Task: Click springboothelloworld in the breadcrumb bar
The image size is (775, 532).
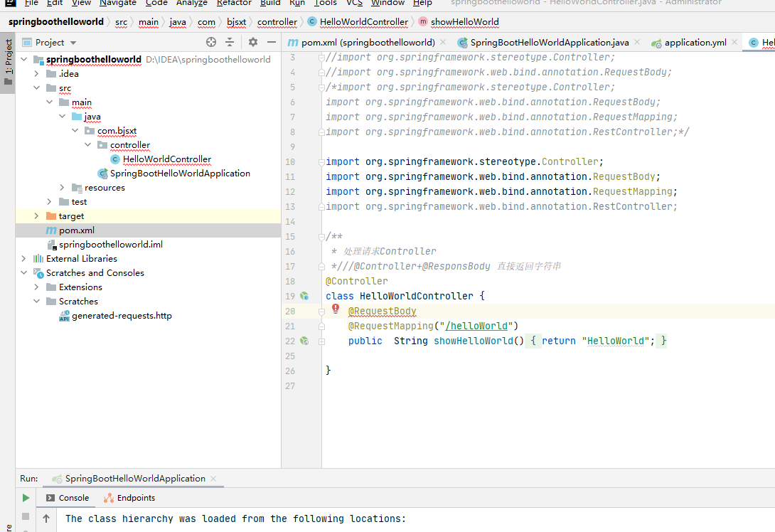Action: [56, 22]
